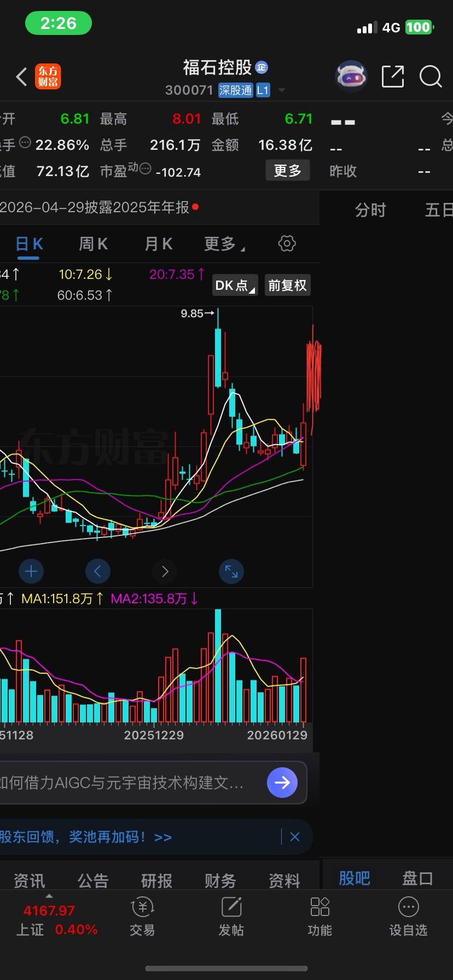Open the 研报 tab

[157, 880]
